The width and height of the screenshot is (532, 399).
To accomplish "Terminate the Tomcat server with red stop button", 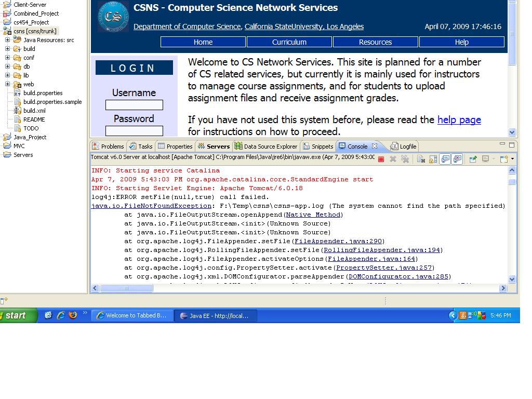I will 381,159.
